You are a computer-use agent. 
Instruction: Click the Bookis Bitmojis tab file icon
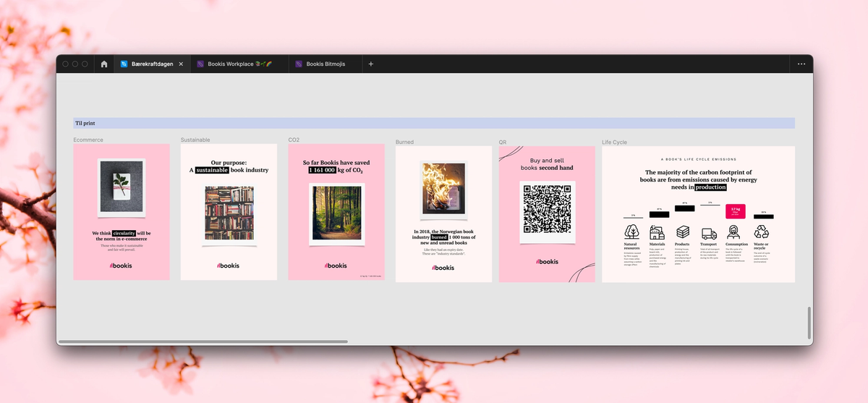299,64
